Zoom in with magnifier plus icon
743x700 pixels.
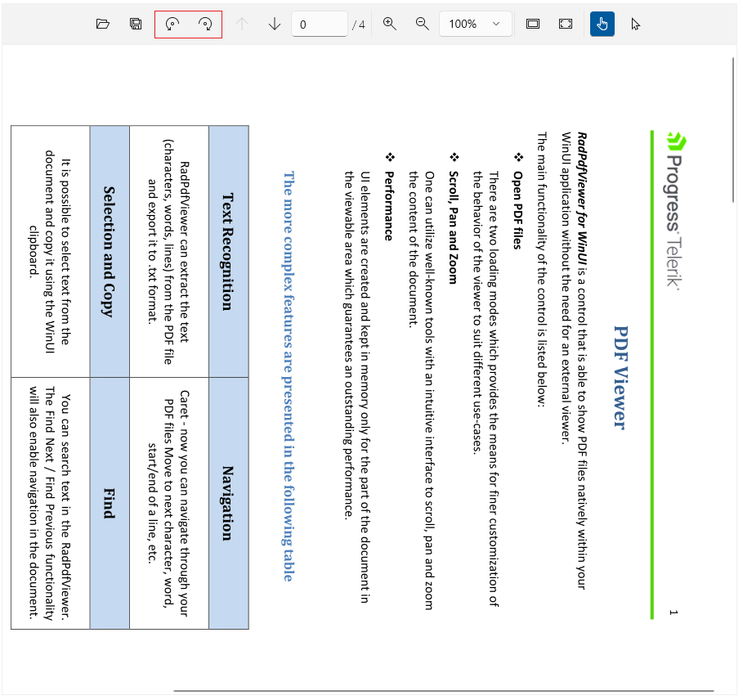click(390, 24)
